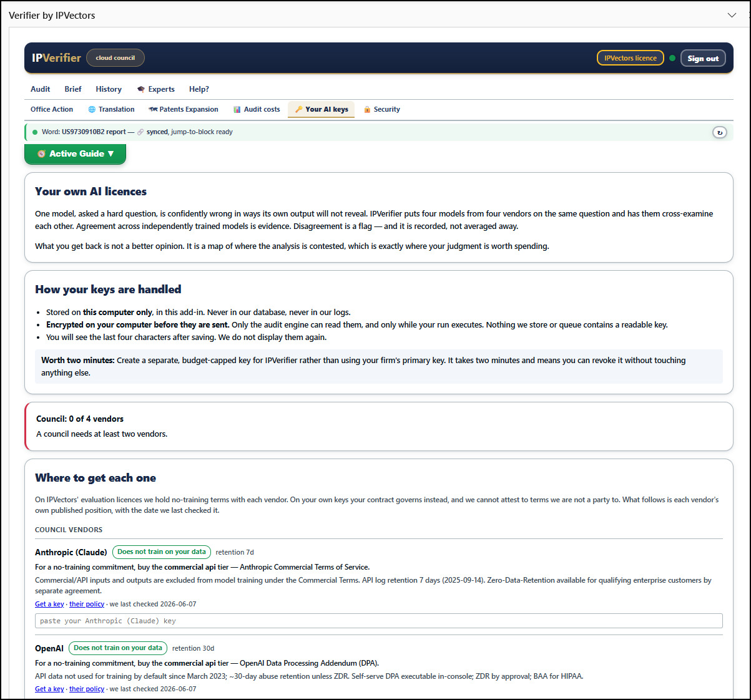Click the lock icon beside Security

point(367,109)
